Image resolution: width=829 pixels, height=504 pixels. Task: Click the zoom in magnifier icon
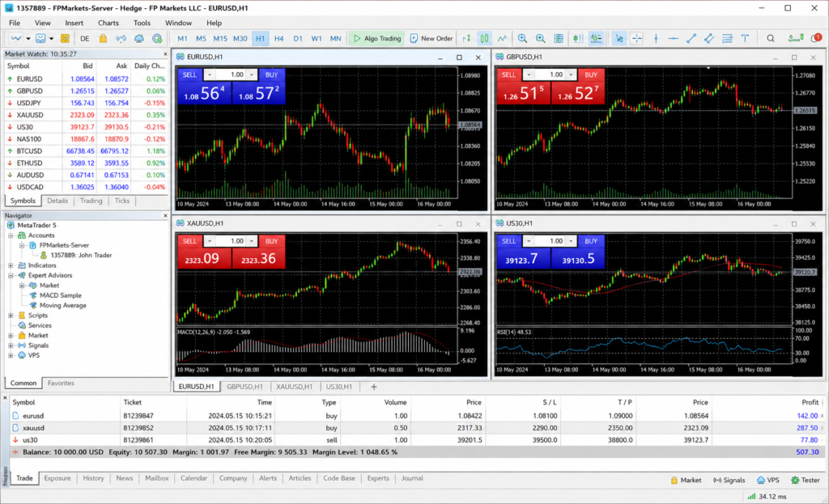coord(522,39)
